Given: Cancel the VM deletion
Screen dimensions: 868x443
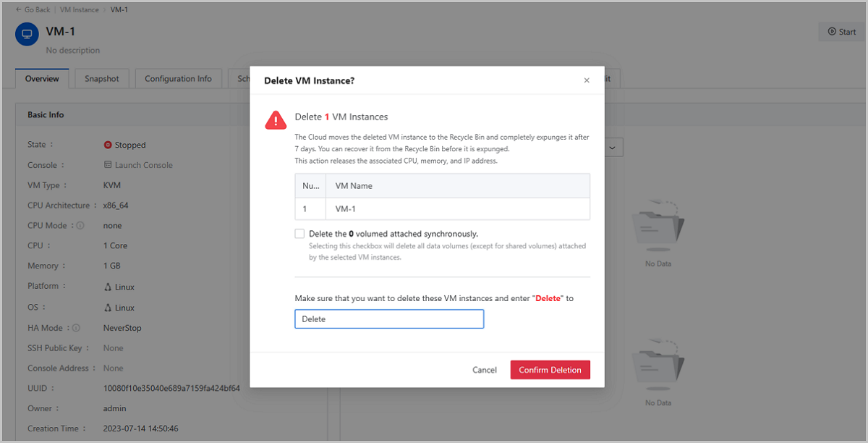Looking at the screenshot, I should [484, 370].
